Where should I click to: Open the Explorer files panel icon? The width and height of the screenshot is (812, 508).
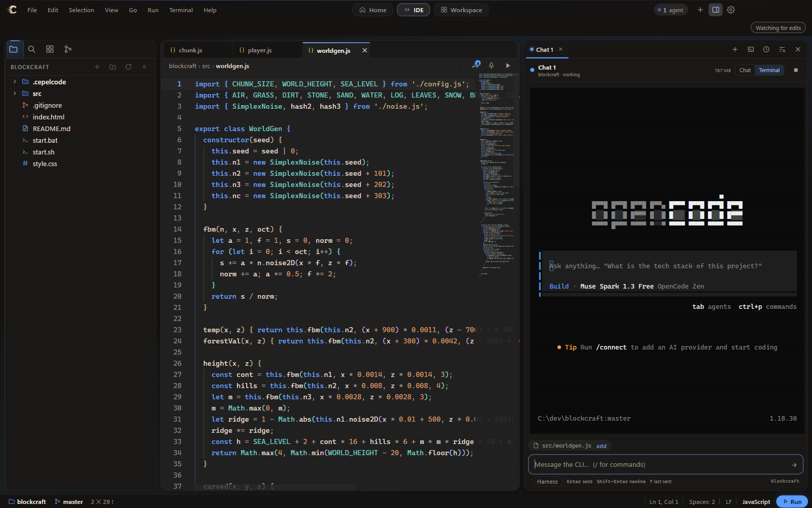pos(14,49)
